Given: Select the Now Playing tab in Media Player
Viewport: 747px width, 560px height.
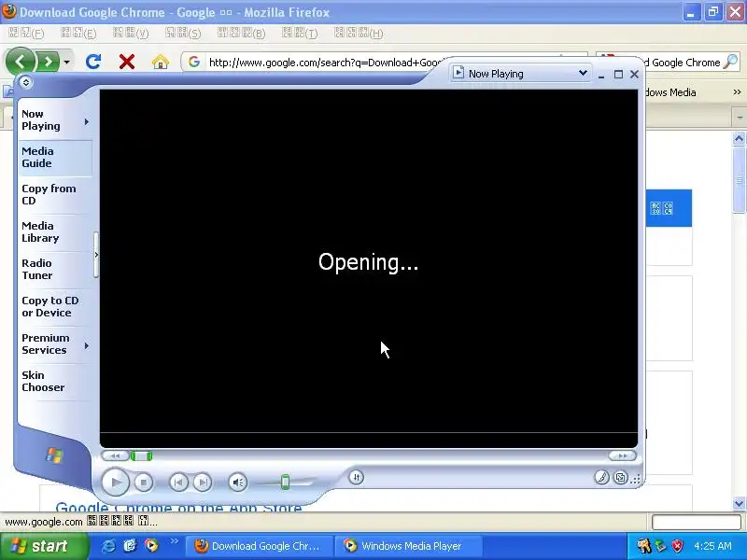Looking at the screenshot, I should click(x=40, y=120).
